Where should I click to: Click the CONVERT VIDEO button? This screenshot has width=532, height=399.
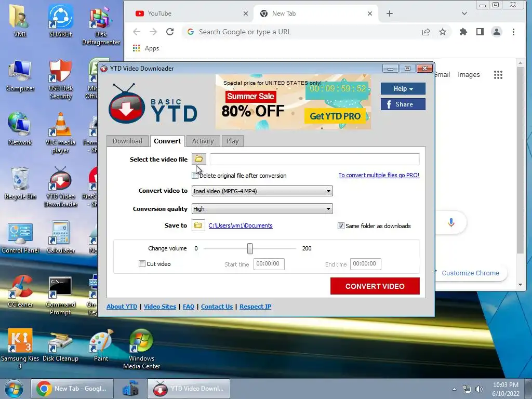[x=375, y=286]
